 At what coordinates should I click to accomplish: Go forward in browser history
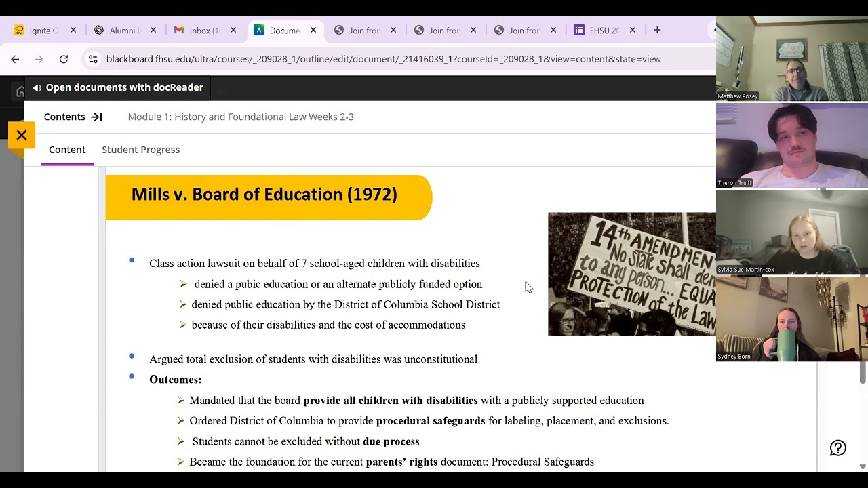[x=39, y=59]
